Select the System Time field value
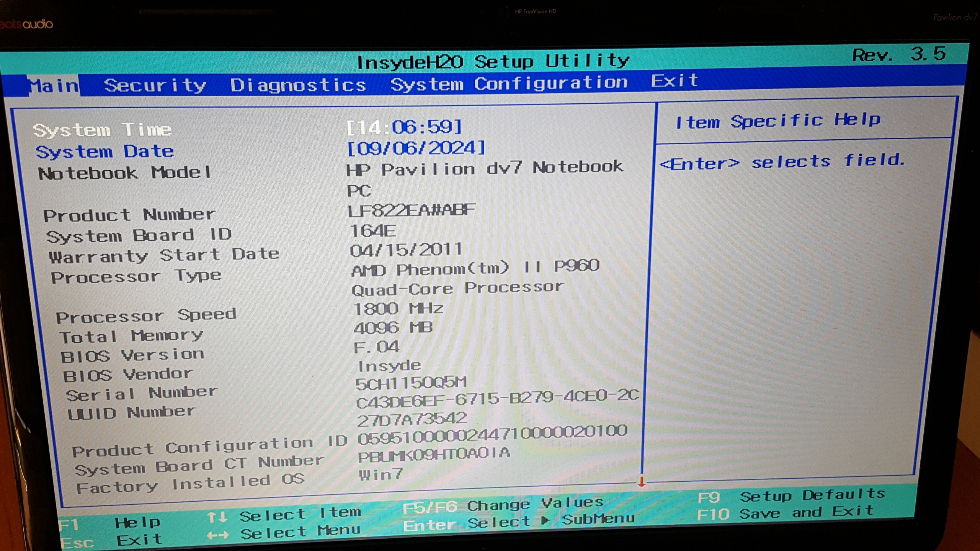980x551 pixels. click(404, 127)
